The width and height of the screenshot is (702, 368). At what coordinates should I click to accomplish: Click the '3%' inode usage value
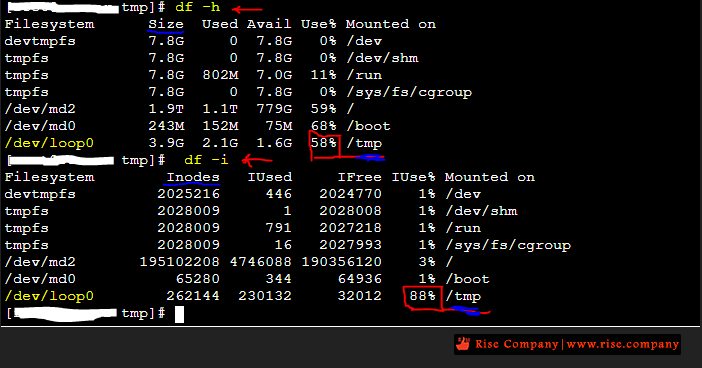(427, 262)
